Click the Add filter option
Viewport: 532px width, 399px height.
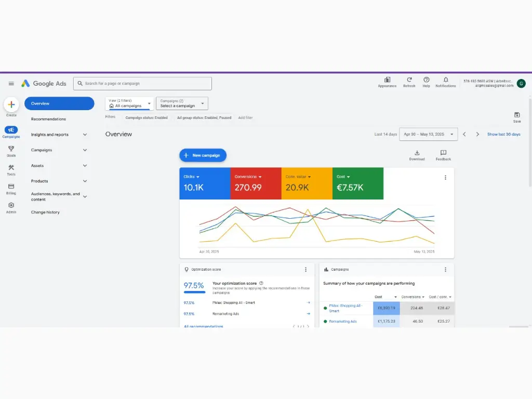245,118
